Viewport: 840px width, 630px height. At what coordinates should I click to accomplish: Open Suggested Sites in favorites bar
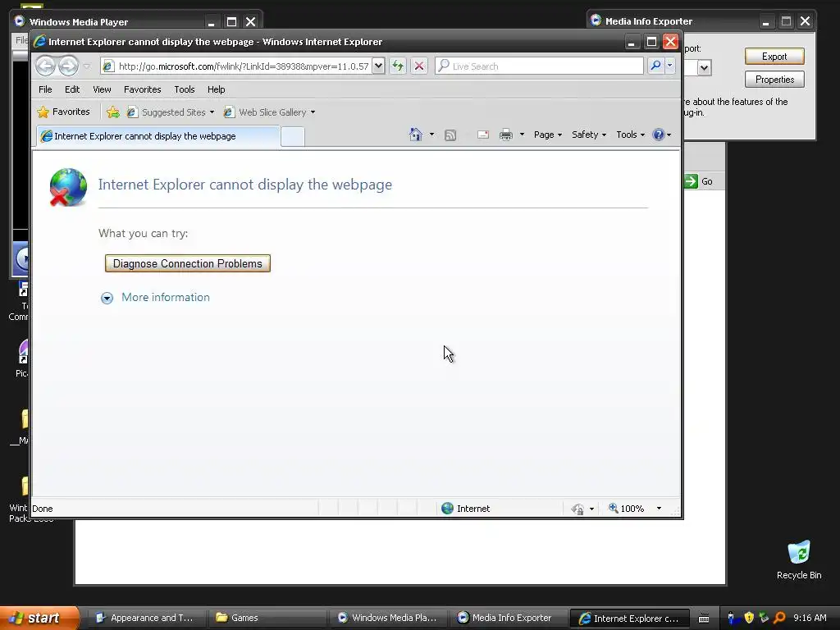[x=171, y=112]
